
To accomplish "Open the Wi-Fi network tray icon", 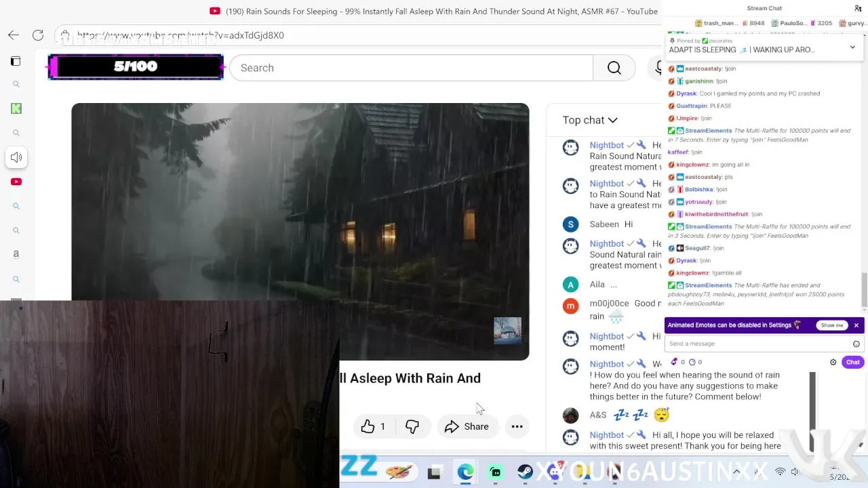I will click(x=780, y=472).
